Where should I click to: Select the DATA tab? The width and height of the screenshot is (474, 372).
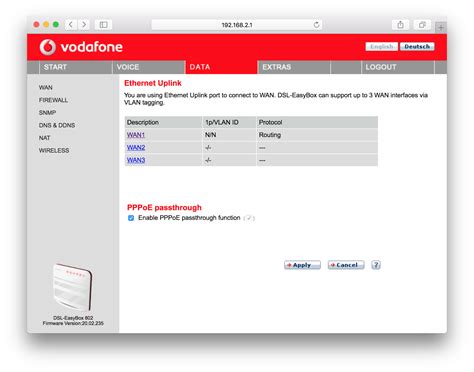point(221,67)
